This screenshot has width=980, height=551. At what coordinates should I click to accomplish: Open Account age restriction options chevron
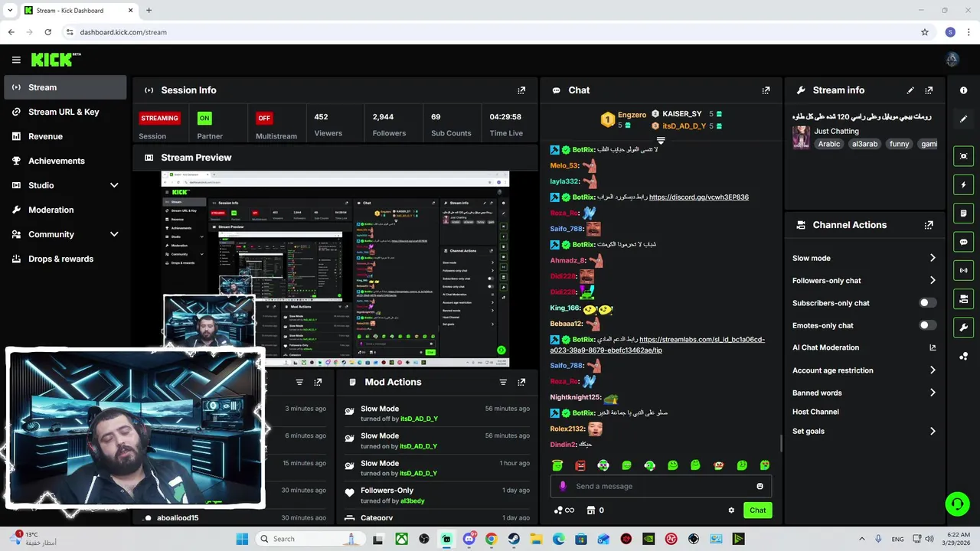[x=933, y=370]
